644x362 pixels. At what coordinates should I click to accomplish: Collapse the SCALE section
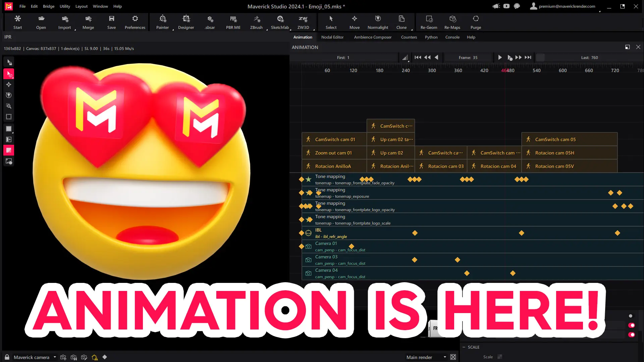point(464,347)
